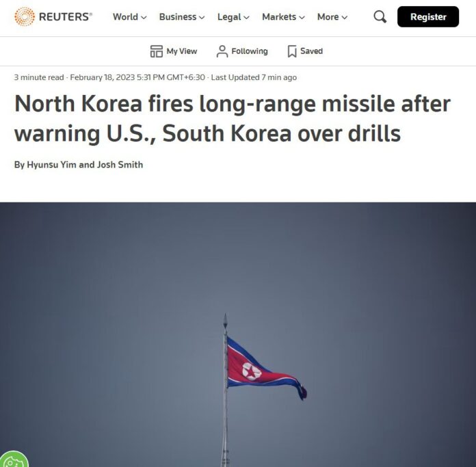This screenshot has width=476, height=467.
Task: Open author Josh Smith's profile link
Action: 120,165
